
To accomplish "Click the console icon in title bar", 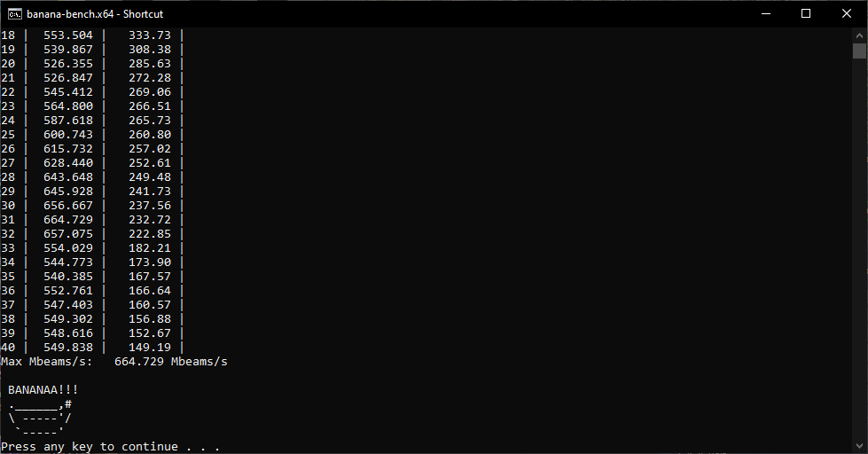I will (x=15, y=14).
